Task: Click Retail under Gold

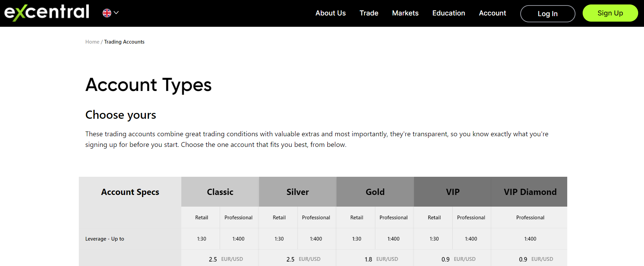Action: point(357,218)
